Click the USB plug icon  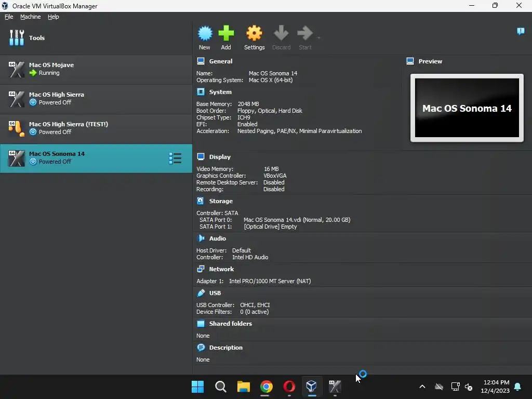point(201,293)
